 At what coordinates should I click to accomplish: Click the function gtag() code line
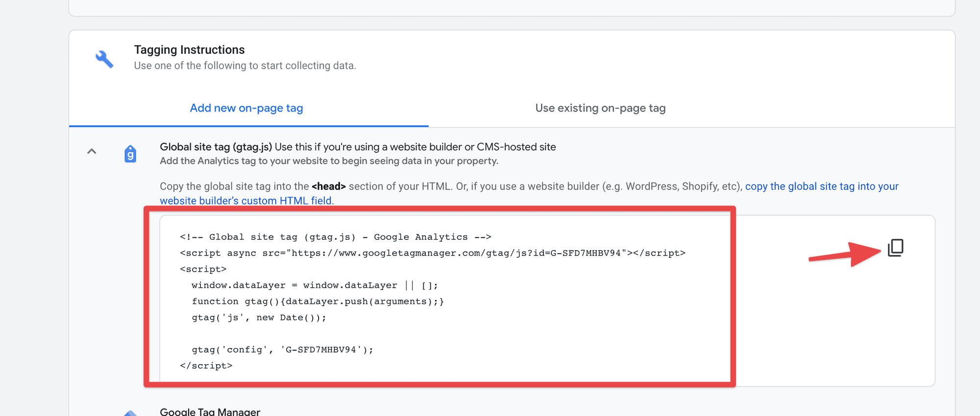[x=318, y=301]
